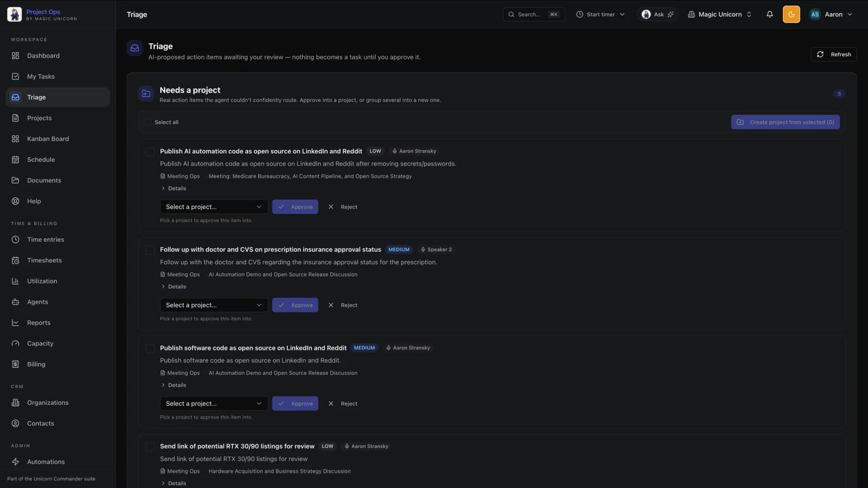The image size is (868, 488).
Task: Click the My Tasks checkbox icon
Action: point(15,76)
